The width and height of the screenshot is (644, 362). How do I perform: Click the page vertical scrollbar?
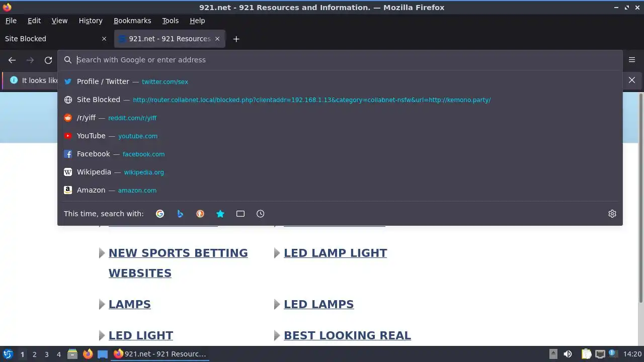pyautogui.click(x=640, y=198)
